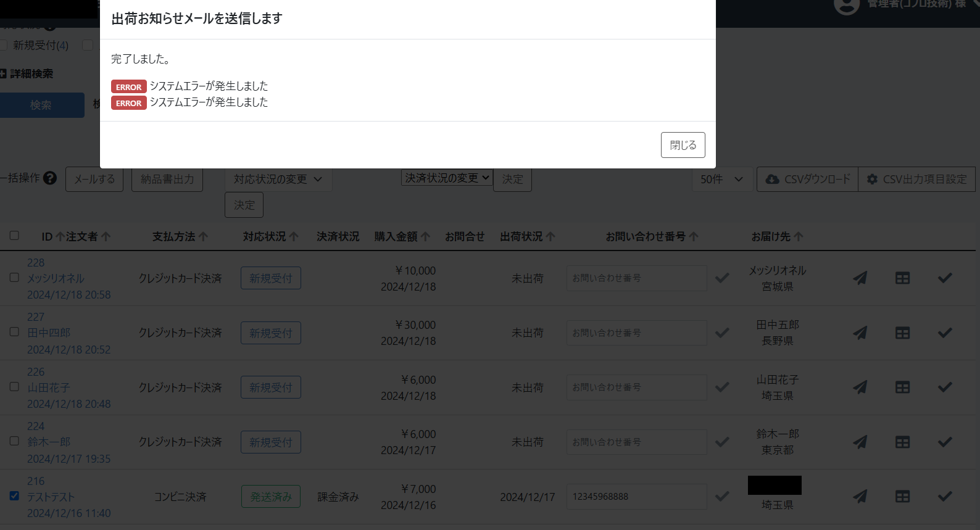The height and width of the screenshot is (530, 980).
Task: Check the order 228 row checkbox
Action: point(14,278)
